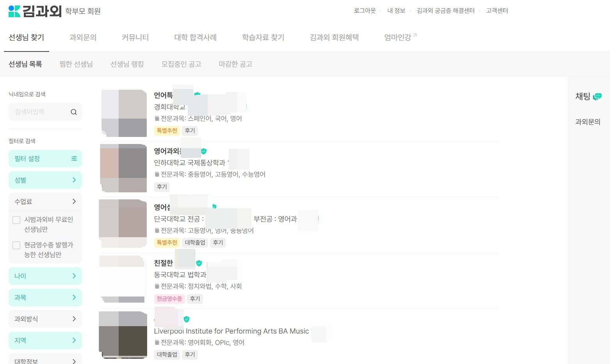Click the 필터 설정 button
Viewport: 610px width, 364px height.
[45, 158]
